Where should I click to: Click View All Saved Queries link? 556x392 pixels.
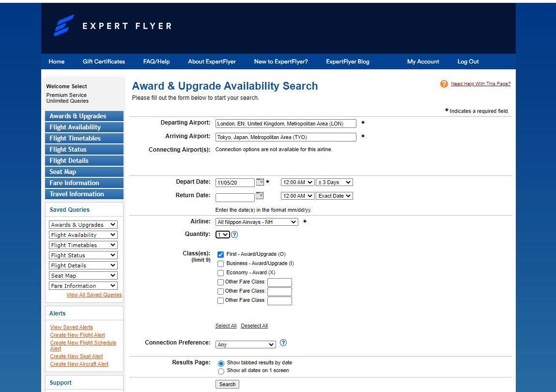(94, 295)
